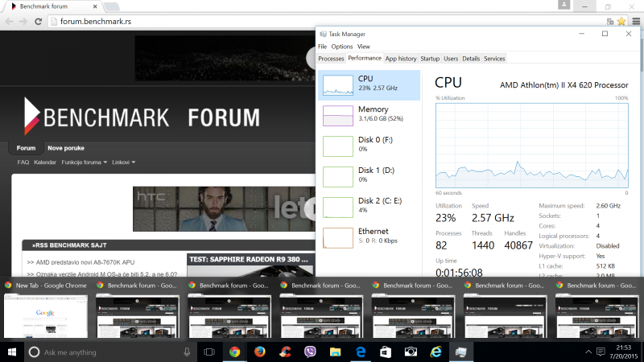Open the Chrome hamburger menu
This screenshot has width=644, height=362.
[636, 22]
